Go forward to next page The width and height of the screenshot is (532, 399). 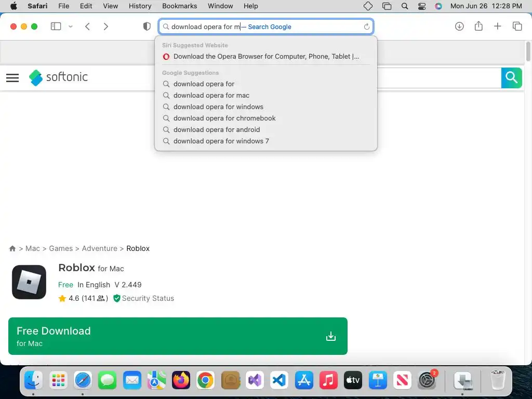[x=106, y=26]
